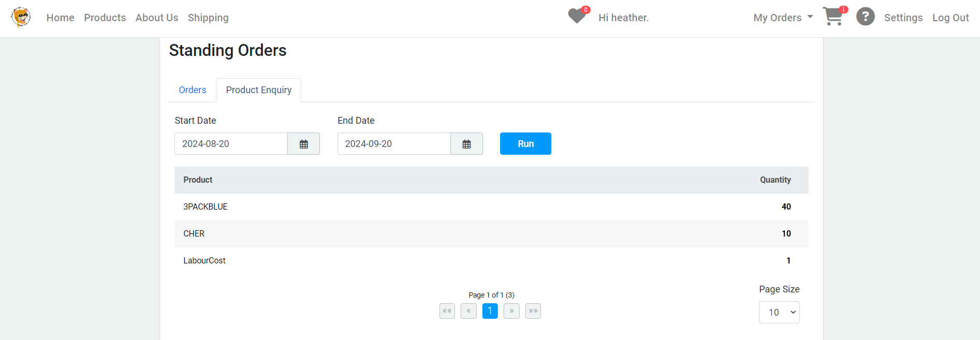980x340 pixels.
Task: Click the help question mark icon
Action: tap(865, 17)
